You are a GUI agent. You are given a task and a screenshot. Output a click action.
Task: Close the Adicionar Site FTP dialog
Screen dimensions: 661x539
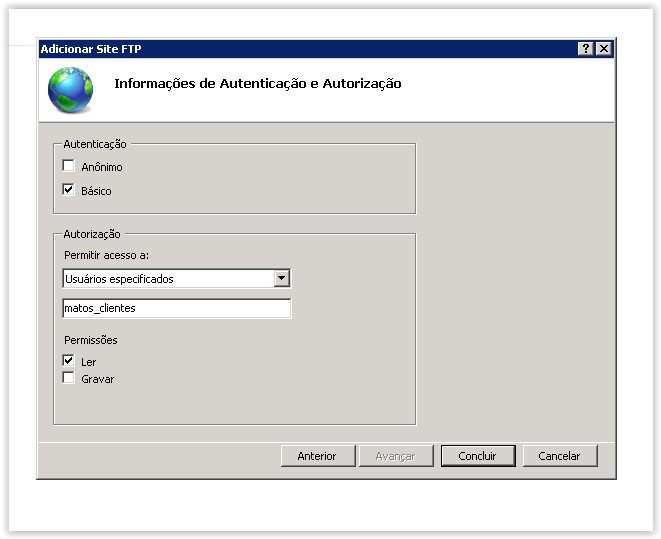click(x=604, y=49)
